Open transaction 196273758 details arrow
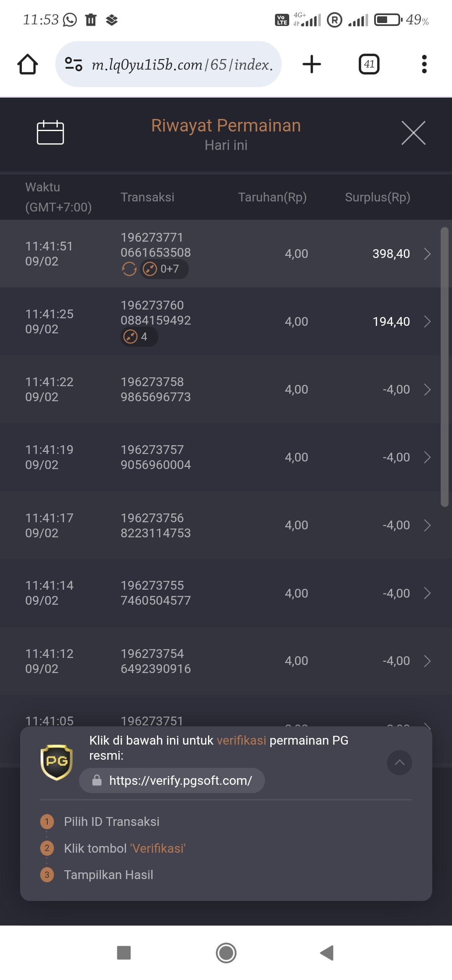 pos(427,389)
